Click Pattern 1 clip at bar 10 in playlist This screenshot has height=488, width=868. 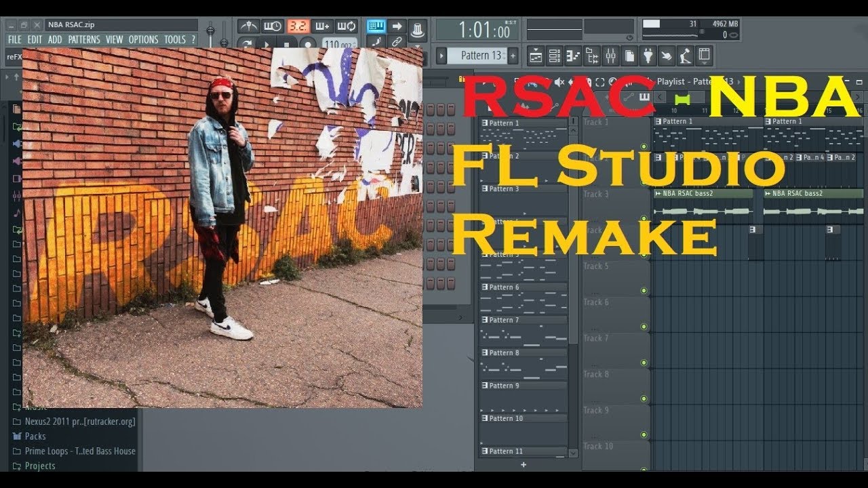[707, 134]
